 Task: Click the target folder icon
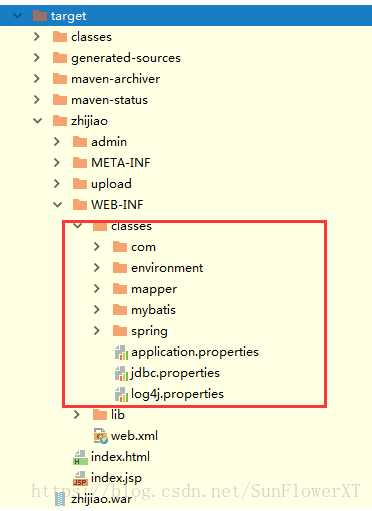click(40, 15)
